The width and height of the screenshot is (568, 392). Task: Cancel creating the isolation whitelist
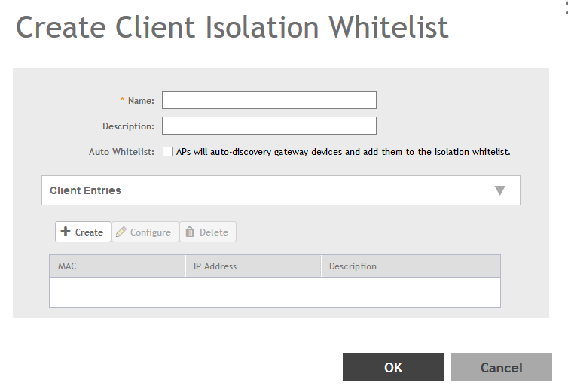point(501,367)
